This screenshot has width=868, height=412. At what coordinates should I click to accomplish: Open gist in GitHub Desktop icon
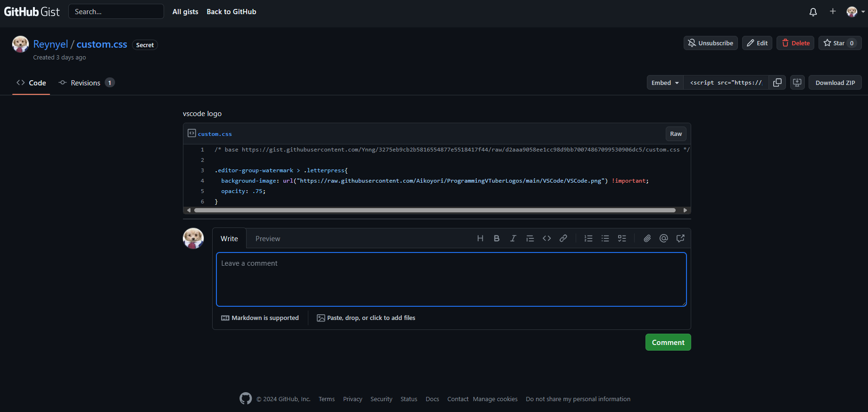coord(797,83)
